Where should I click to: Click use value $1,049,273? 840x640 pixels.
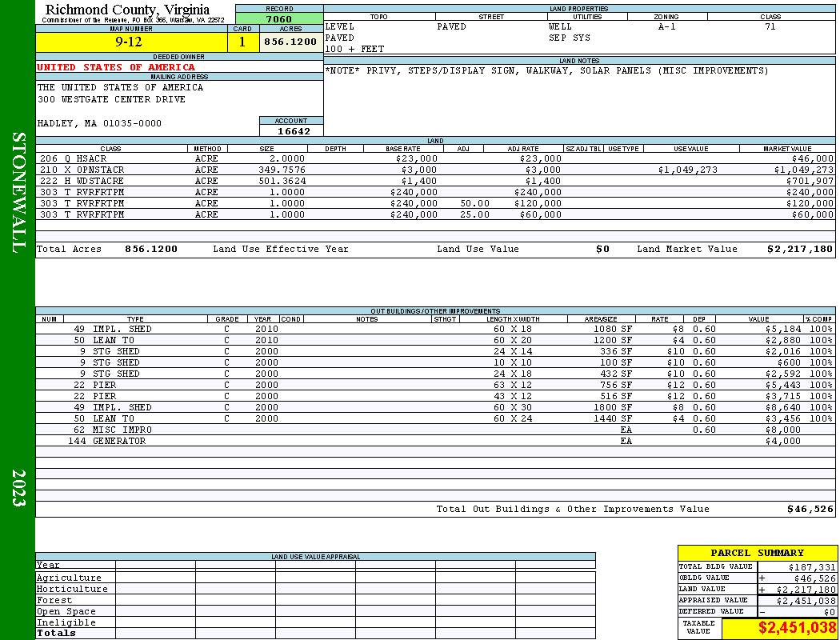pyautogui.click(x=687, y=170)
